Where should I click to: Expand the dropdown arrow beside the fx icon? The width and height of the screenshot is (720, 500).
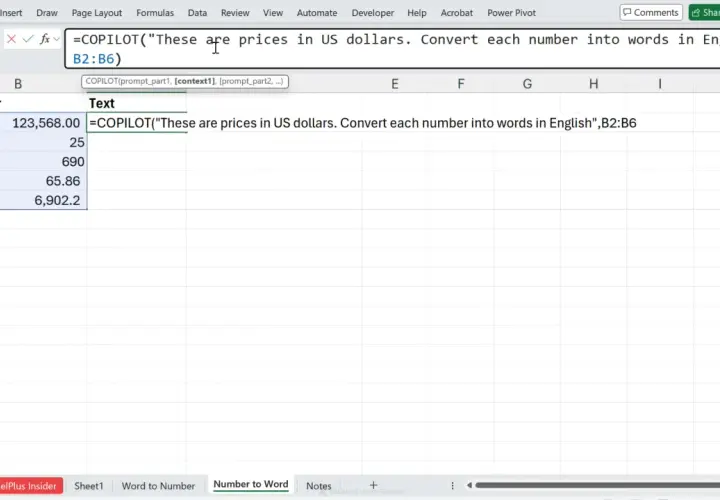click(56, 39)
